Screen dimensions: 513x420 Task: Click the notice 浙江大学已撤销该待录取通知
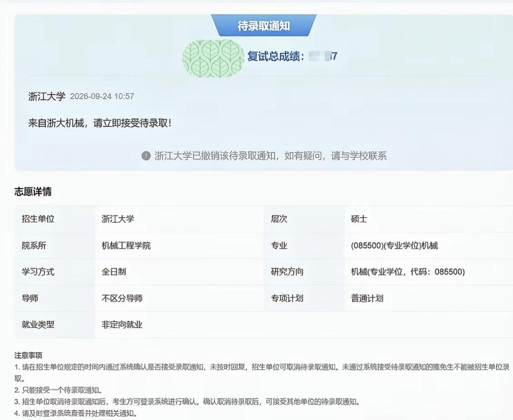215,156
